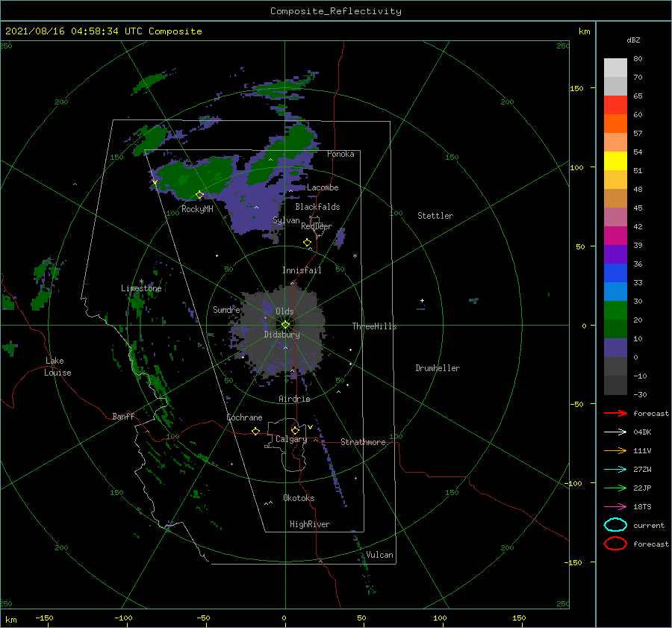The width and height of the screenshot is (672, 628).
Task: Click the dBZ legend heading
Action: pos(633,40)
